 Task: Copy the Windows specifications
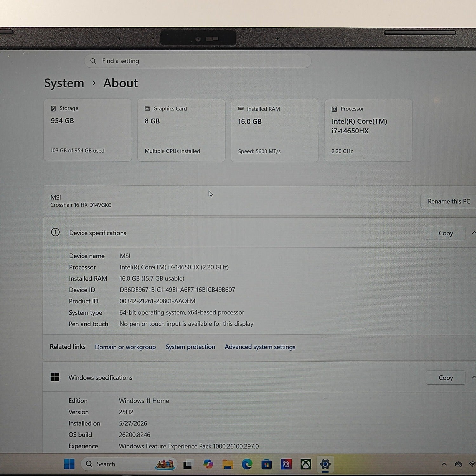446,378
